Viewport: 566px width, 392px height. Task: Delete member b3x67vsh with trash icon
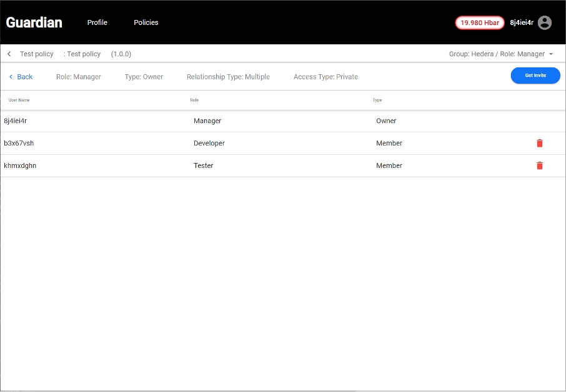pos(540,144)
